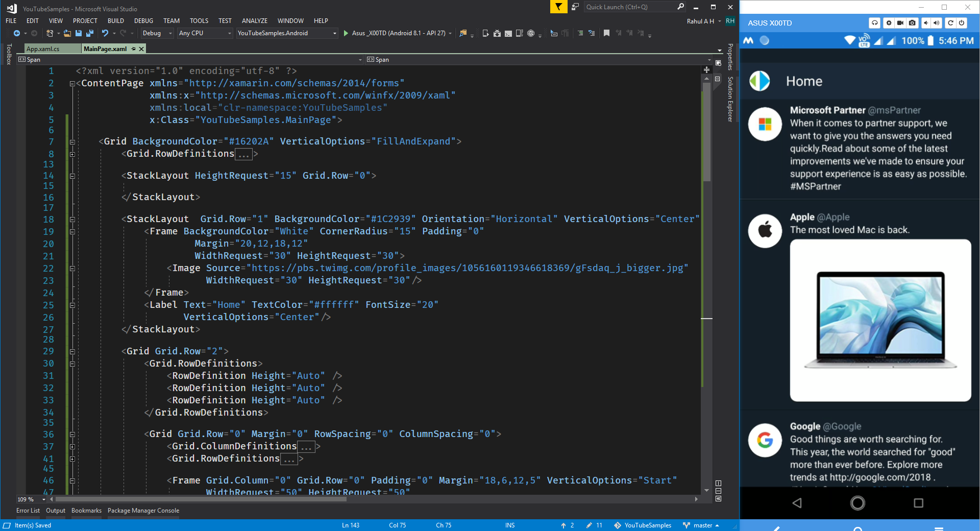Click the editor split handle above scrollbar

pyautogui.click(x=706, y=69)
